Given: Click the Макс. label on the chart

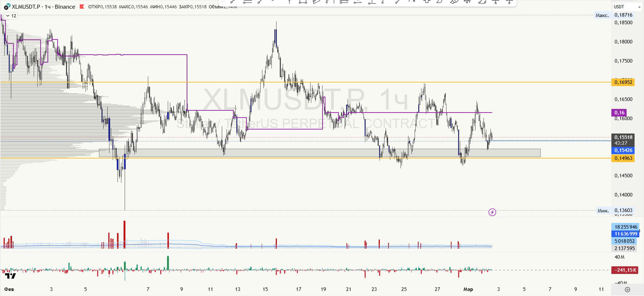Looking at the screenshot, I should coord(602,15).
